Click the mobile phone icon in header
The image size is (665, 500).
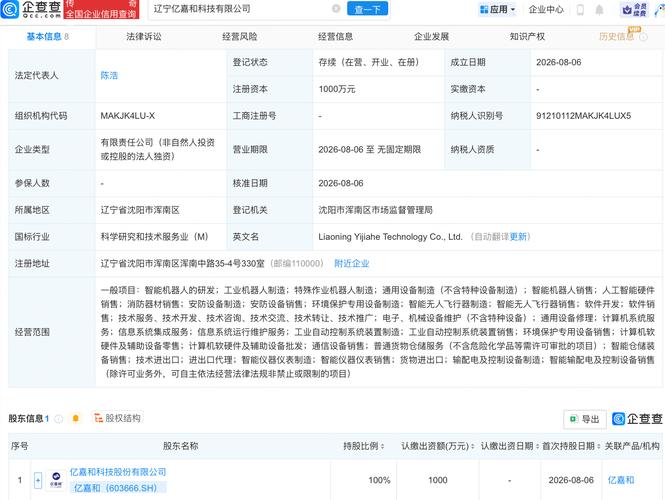580,10
